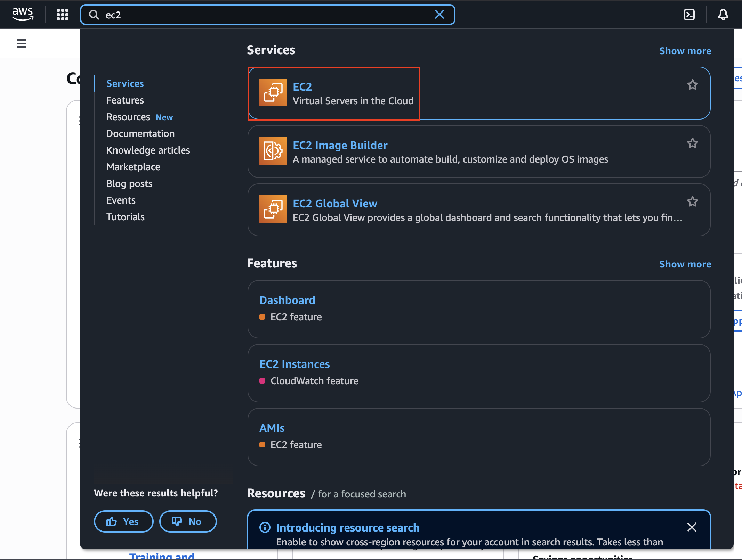
Task: Click the info icon on resource search banner
Action: point(265,527)
